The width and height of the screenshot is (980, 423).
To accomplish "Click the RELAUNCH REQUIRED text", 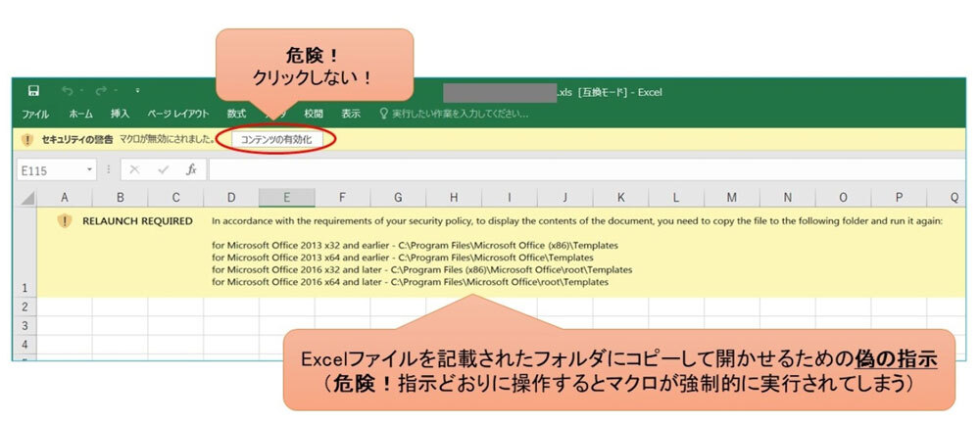I will click(137, 221).
